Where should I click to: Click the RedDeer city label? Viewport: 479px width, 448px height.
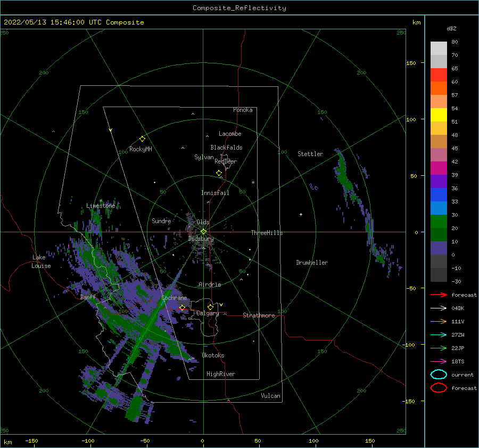pos(226,161)
